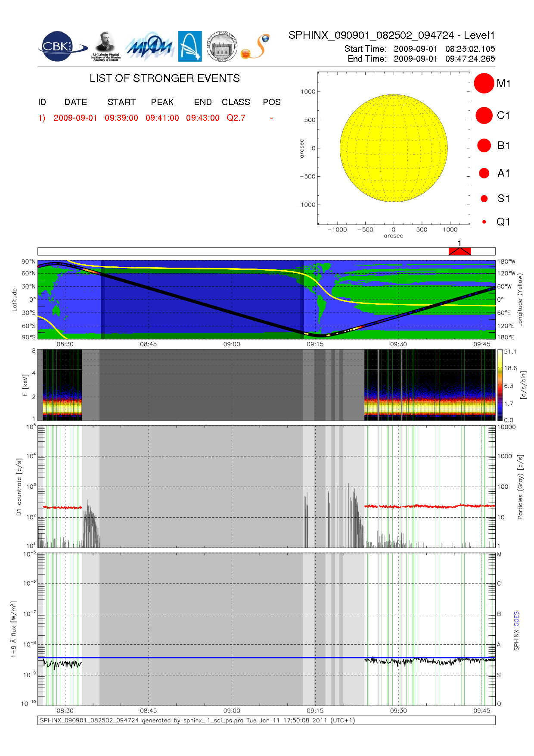Viewport: 534px width, 756px height.
Task: Click the round building seal logo
Action: click(221, 46)
